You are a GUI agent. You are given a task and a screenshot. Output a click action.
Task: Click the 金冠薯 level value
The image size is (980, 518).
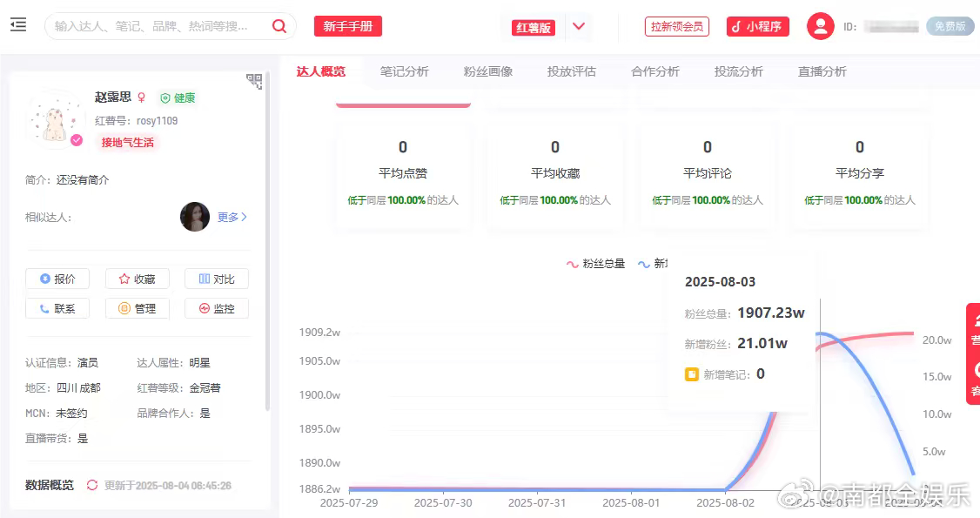click(x=205, y=388)
